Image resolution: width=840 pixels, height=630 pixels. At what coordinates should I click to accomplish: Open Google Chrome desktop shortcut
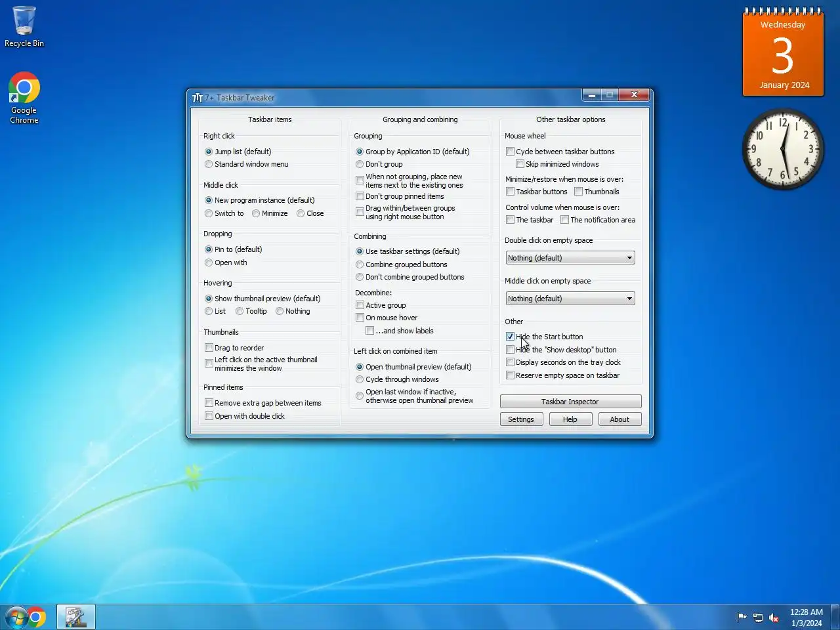pyautogui.click(x=24, y=97)
